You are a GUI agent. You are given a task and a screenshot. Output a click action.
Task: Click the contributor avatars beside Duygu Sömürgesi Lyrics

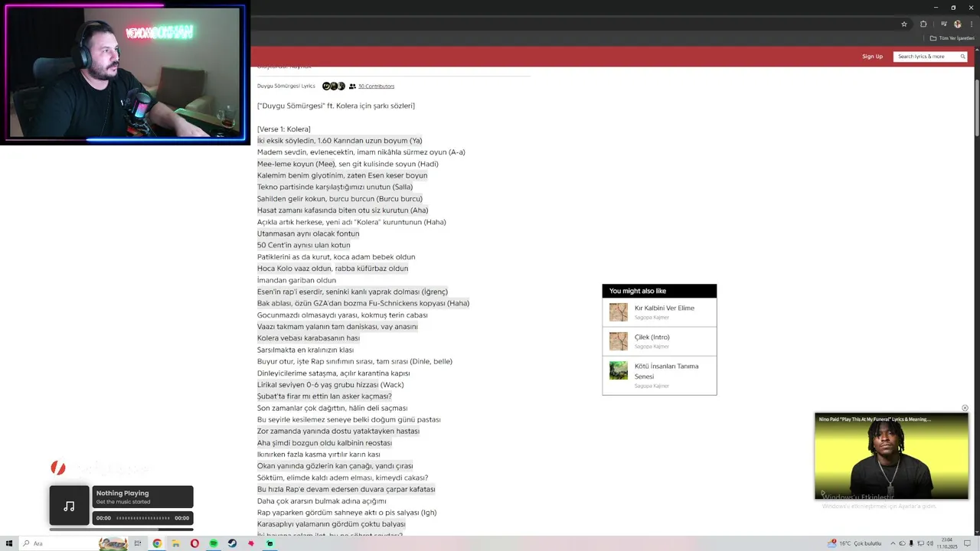(333, 86)
